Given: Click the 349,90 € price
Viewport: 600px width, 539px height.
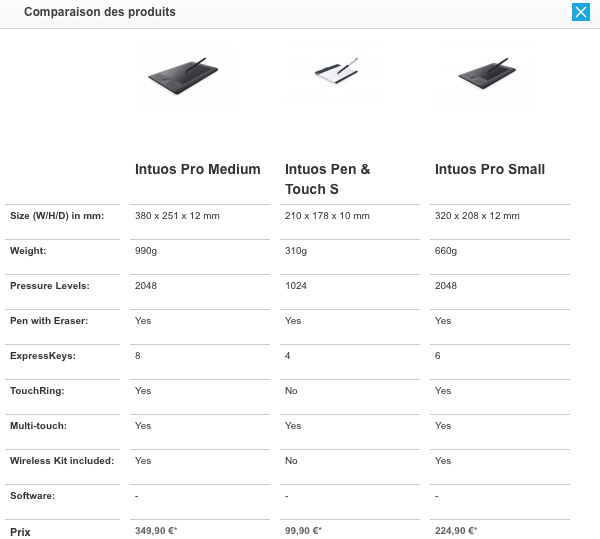Looking at the screenshot, I should (x=156, y=531).
